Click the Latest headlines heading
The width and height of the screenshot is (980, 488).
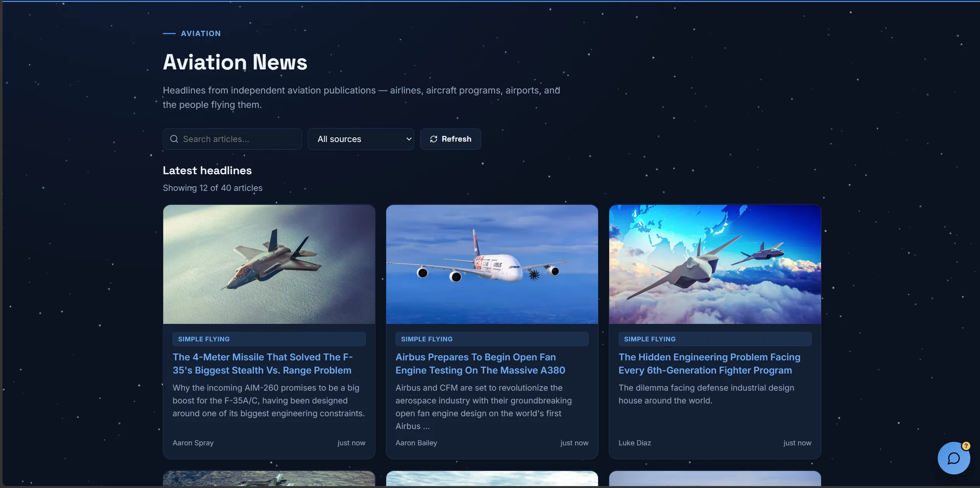[207, 170]
